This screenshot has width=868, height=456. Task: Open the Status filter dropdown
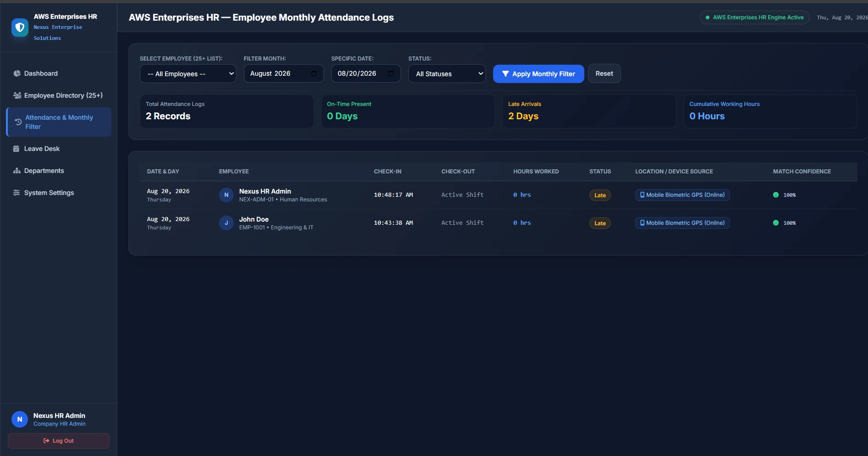447,73
